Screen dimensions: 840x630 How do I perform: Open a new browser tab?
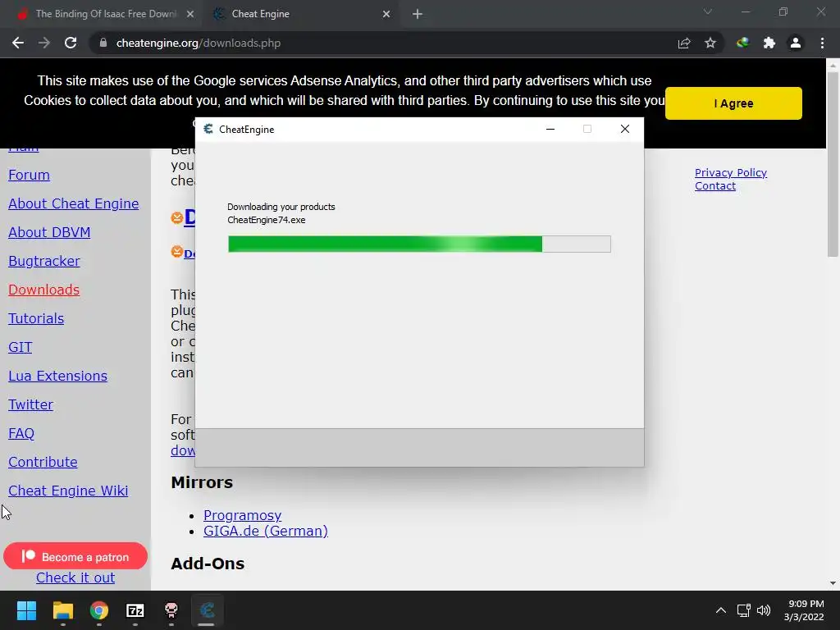(x=418, y=14)
